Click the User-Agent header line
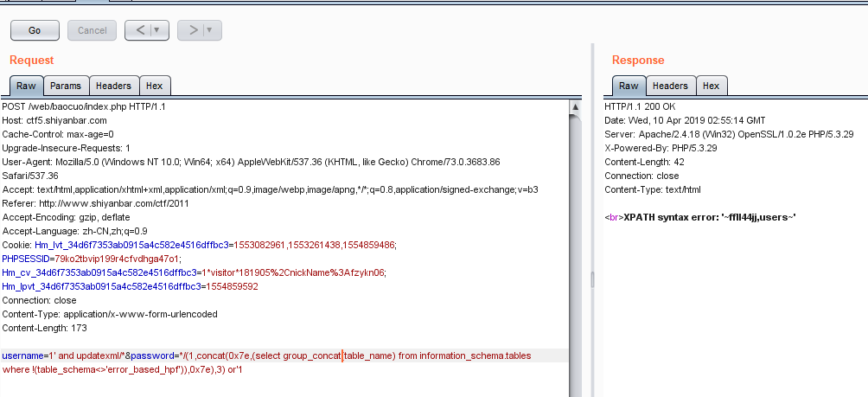Viewport: 868px width, 397px height. click(x=251, y=169)
